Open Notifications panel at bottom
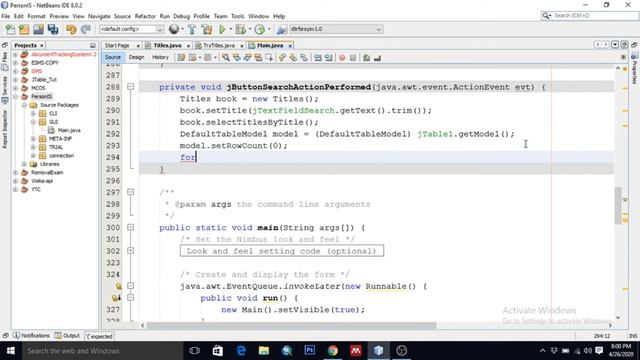The width and height of the screenshot is (640, 360). point(31,336)
